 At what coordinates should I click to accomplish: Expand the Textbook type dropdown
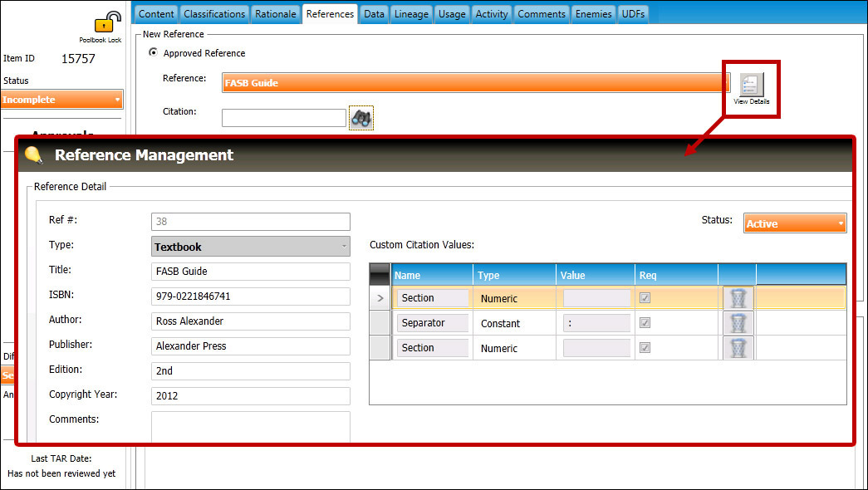coord(251,247)
